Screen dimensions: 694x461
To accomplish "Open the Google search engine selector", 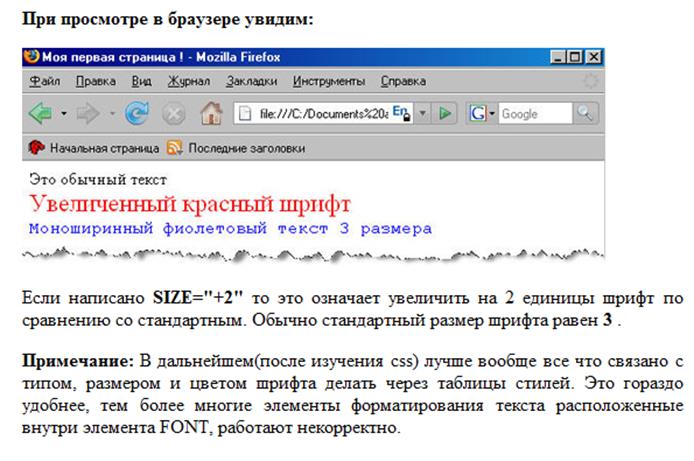I will pos(482,114).
